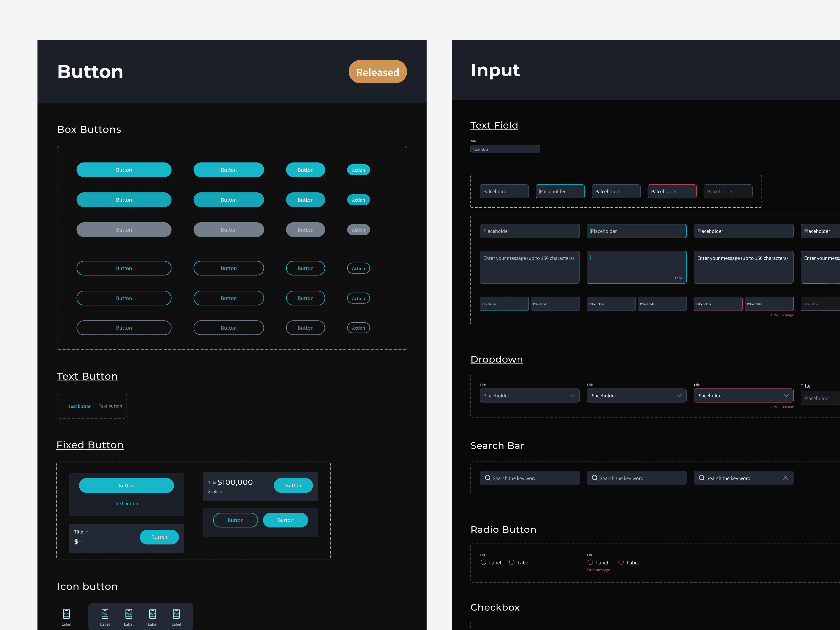Open the leftmost Placeholder dropdown

click(x=529, y=396)
